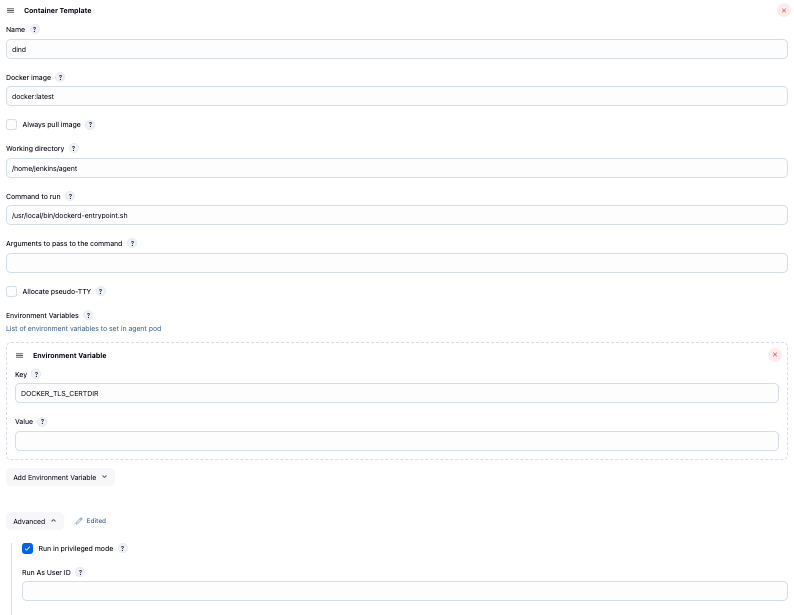Click the empty Arguments input field
This screenshot has width=794, height=615.
396,263
